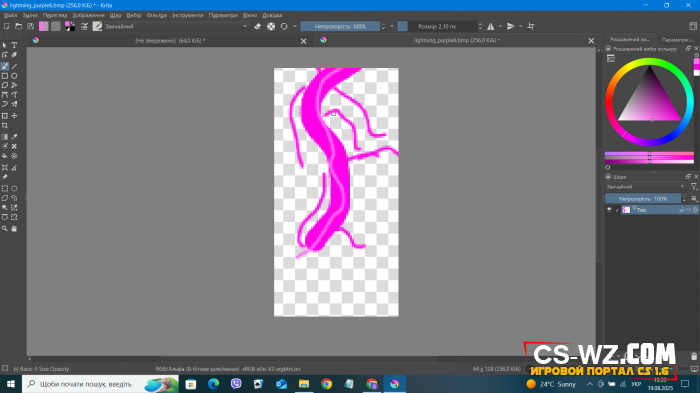
Task: Select the Multibrush tool
Action: point(14,104)
